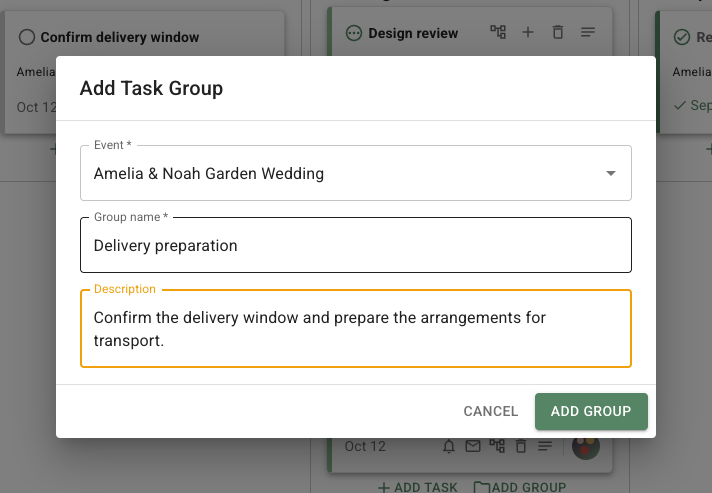Click the ADD GROUP folder link at bottom

coord(520,487)
